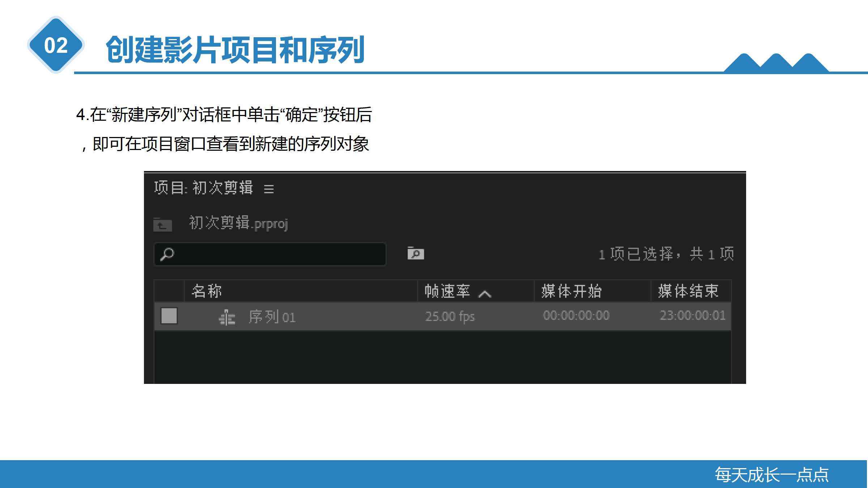
Task: Select the 项目: 初次剪辑 panel tab
Action: (x=203, y=188)
